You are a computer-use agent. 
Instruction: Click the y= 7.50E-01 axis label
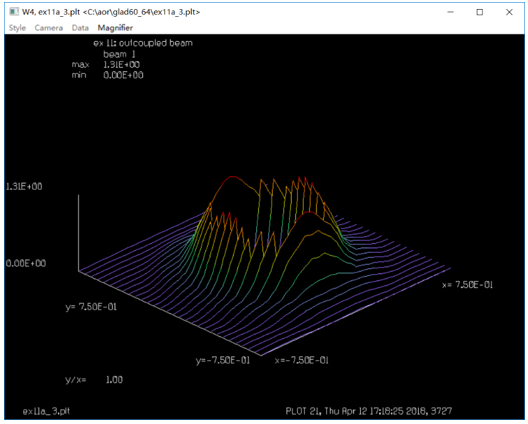(91, 307)
